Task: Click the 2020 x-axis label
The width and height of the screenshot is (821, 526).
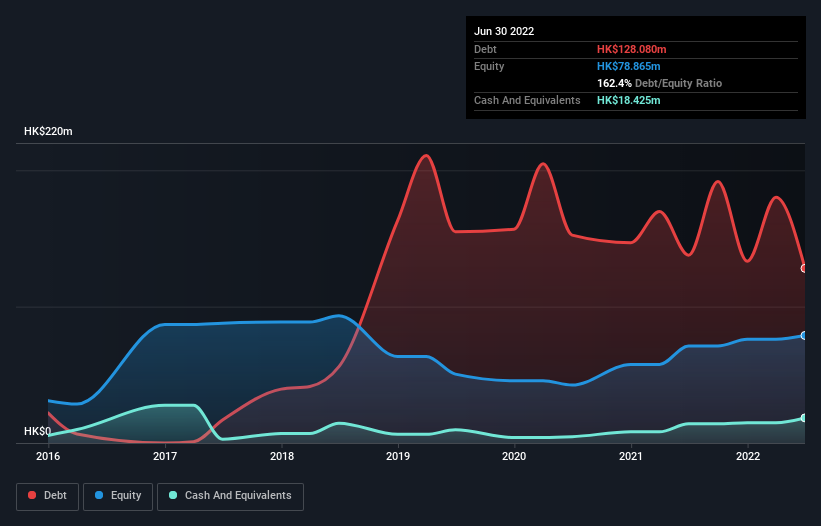Action: pos(514,456)
